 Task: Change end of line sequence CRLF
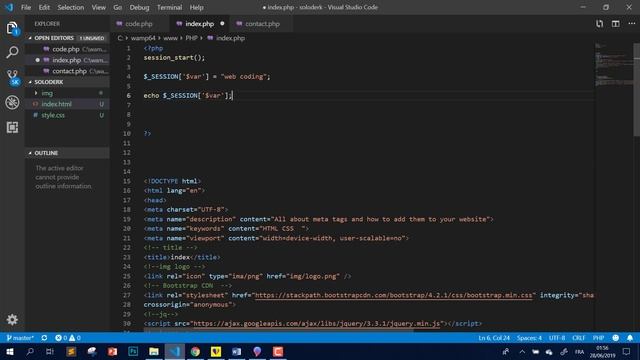coord(578,338)
